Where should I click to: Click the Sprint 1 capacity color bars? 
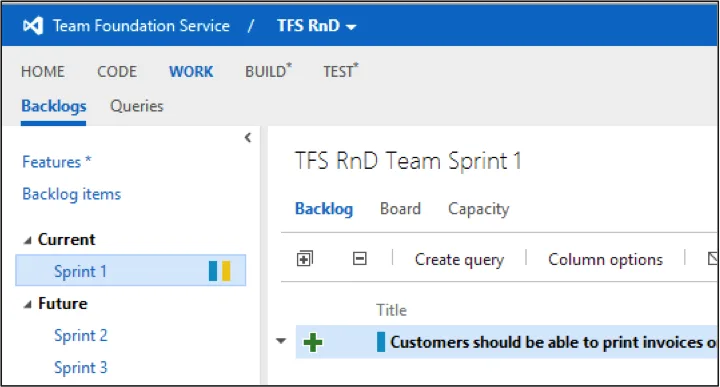pos(219,271)
